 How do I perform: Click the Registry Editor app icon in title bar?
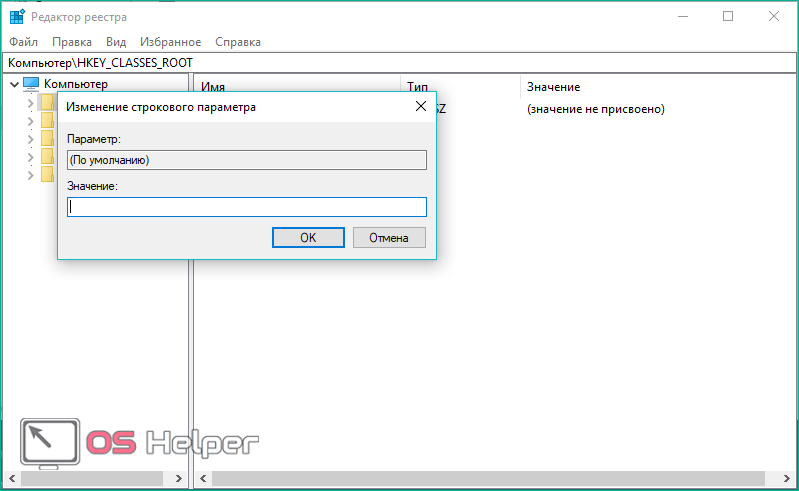[17, 16]
